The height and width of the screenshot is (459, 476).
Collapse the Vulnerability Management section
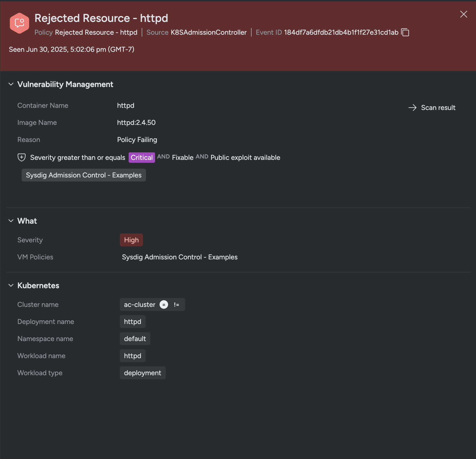click(11, 84)
